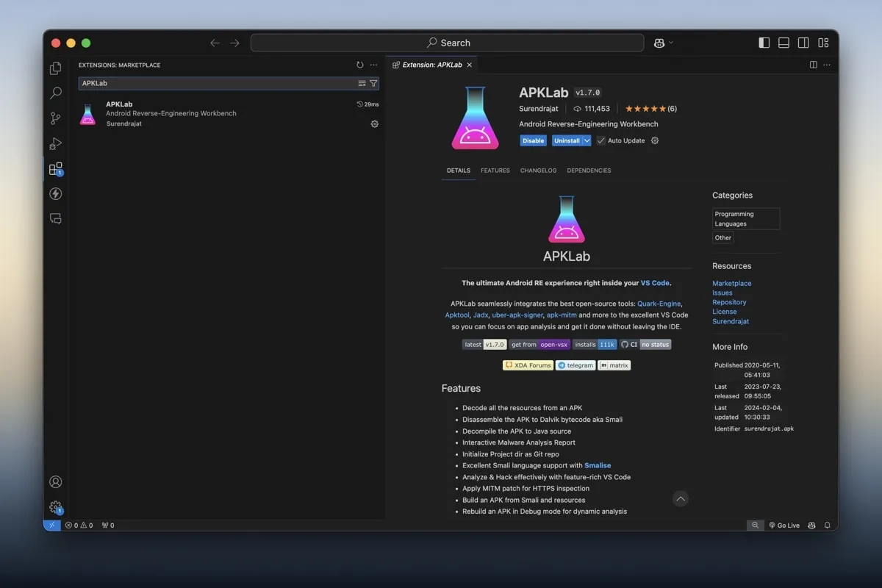The height and width of the screenshot is (588, 882).
Task: Open the Source Control view
Action: [x=55, y=118]
